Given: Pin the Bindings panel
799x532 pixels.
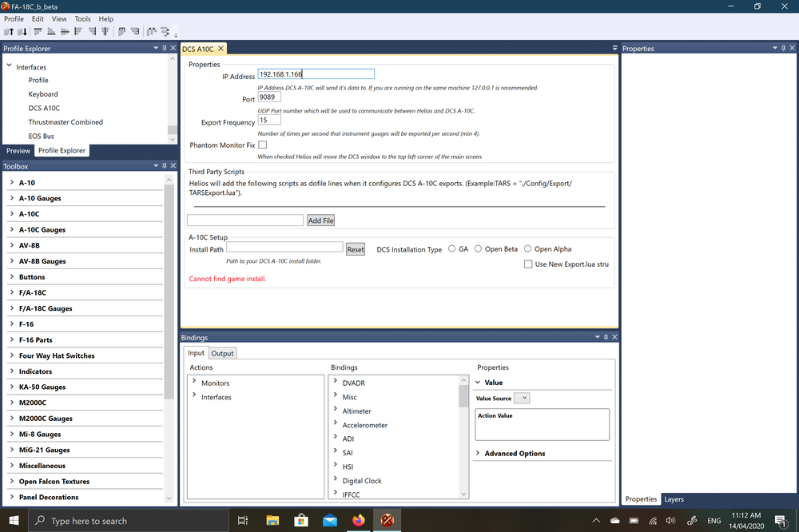Looking at the screenshot, I should tap(606, 337).
